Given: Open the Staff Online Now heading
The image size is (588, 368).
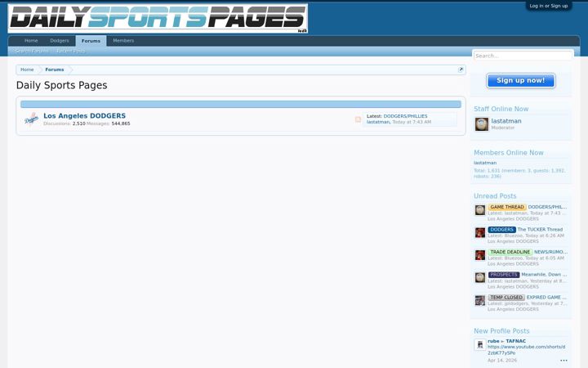Looking at the screenshot, I should click(x=501, y=109).
